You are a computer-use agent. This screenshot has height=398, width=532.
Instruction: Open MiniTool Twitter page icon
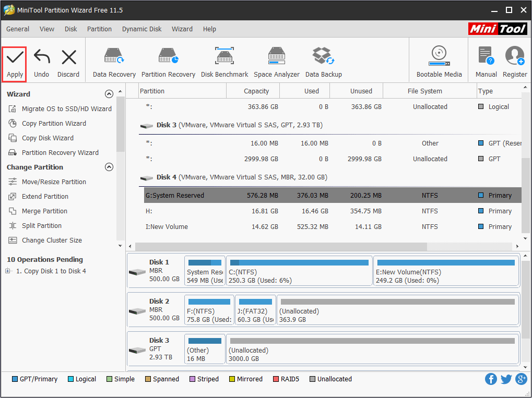click(506, 379)
